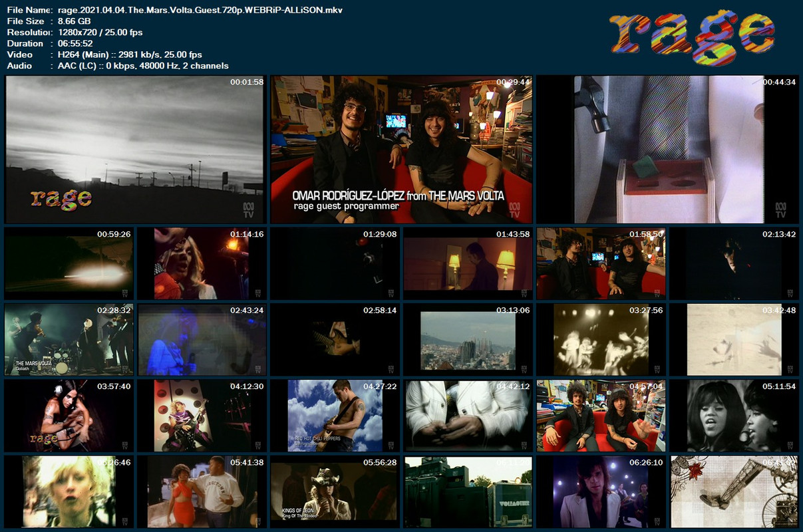Select the 02:58:14 guitar thumbnail
The height and width of the screenshot is (532, 803).
pos(335,339)
